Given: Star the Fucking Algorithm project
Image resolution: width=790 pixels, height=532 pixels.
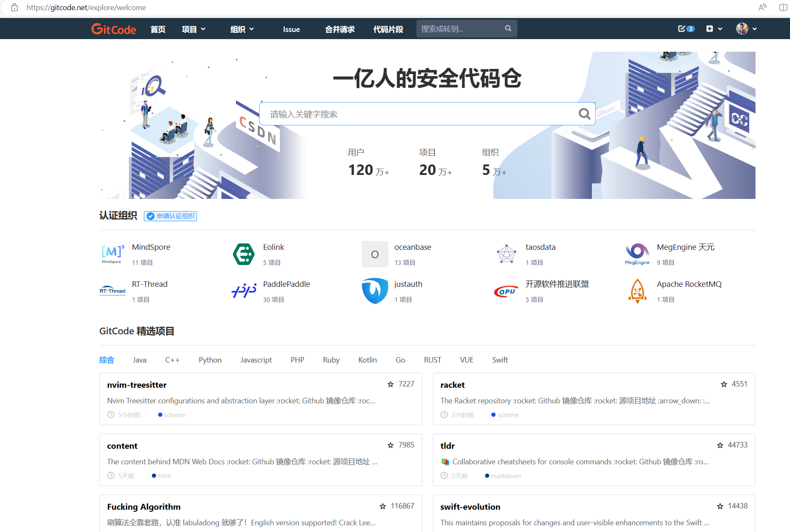Looking at the screenshot, I should click(383, 506).
